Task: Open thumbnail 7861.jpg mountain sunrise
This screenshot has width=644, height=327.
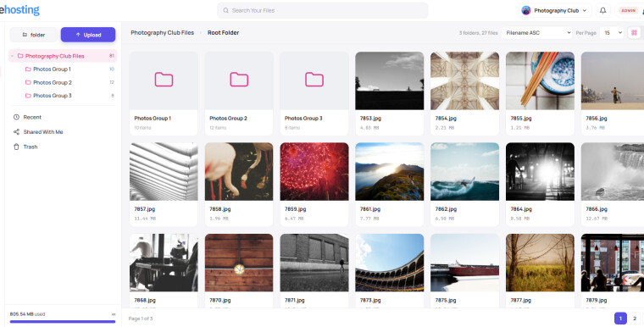Action: pyautogui.click(x=389, y=172)
